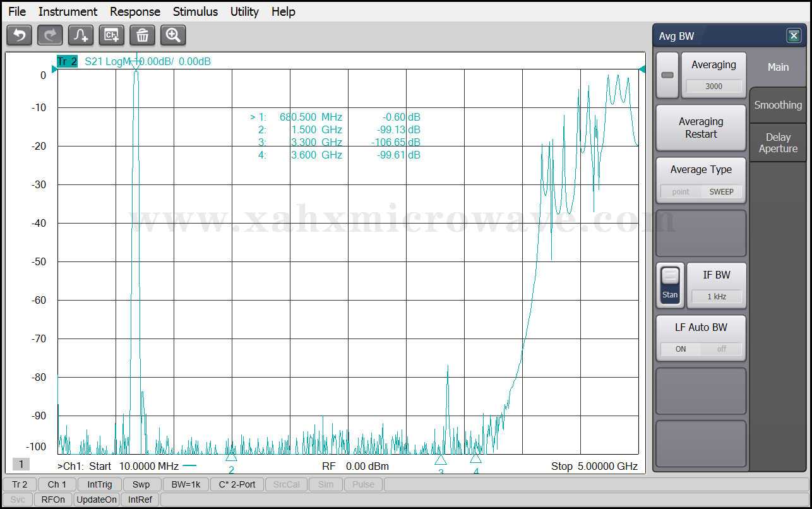Click C* 2-Port calibration status button
The height and width of the screenshot is (509, 812).
(237, 484)
